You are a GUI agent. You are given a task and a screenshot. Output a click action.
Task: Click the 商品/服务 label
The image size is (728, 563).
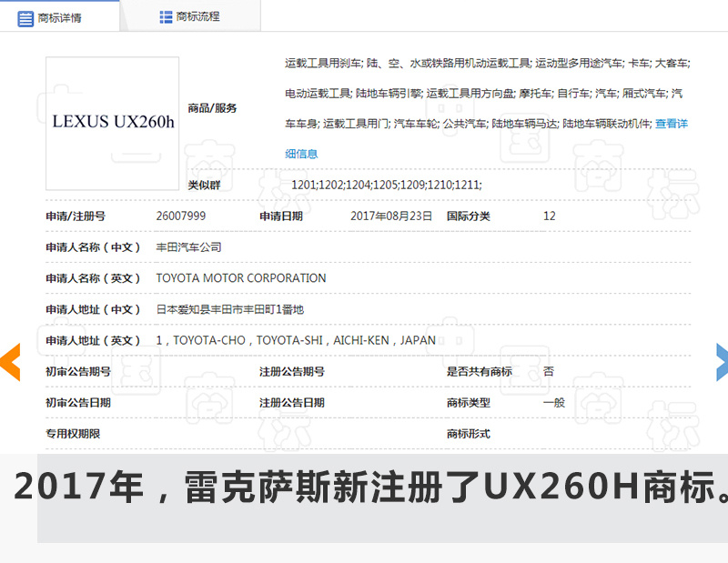click(212, 108)
